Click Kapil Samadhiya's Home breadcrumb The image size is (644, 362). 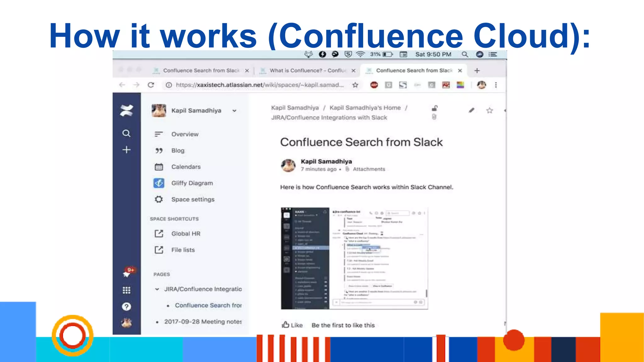pyautogui.click(x=365, y=108)
